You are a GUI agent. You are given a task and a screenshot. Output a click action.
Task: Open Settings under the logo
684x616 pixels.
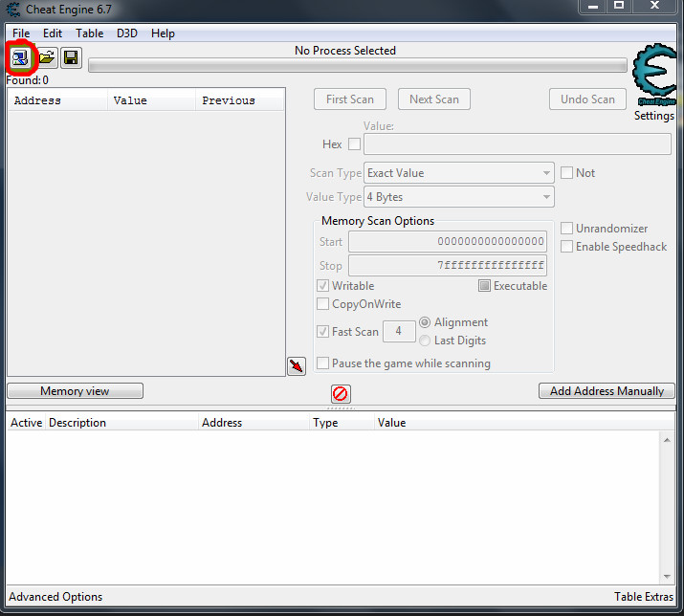click(654, 116)
